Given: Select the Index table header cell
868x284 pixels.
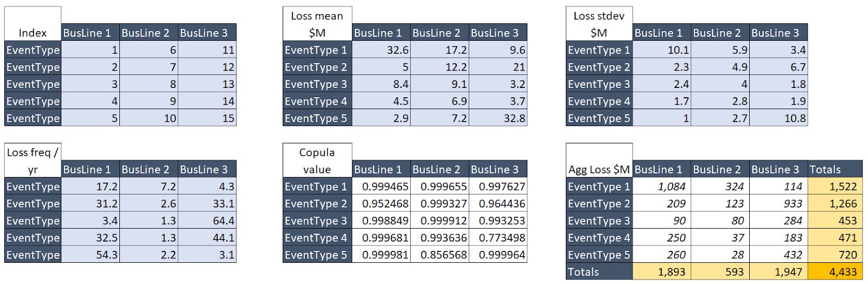Looking at the screenshot, I should (33, 24).
